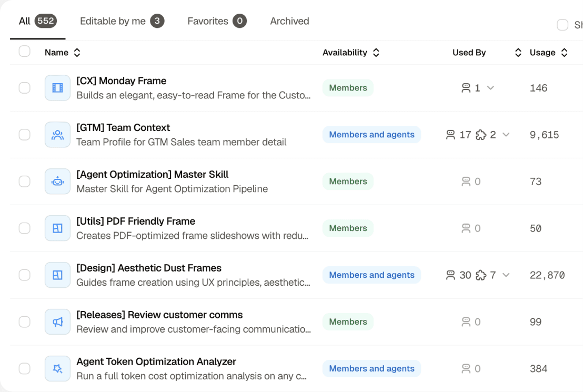This screenshot has width=583, height=392.
Task: Select the [CX] Monday Frame row checkbox
Action: click(25, 88)
